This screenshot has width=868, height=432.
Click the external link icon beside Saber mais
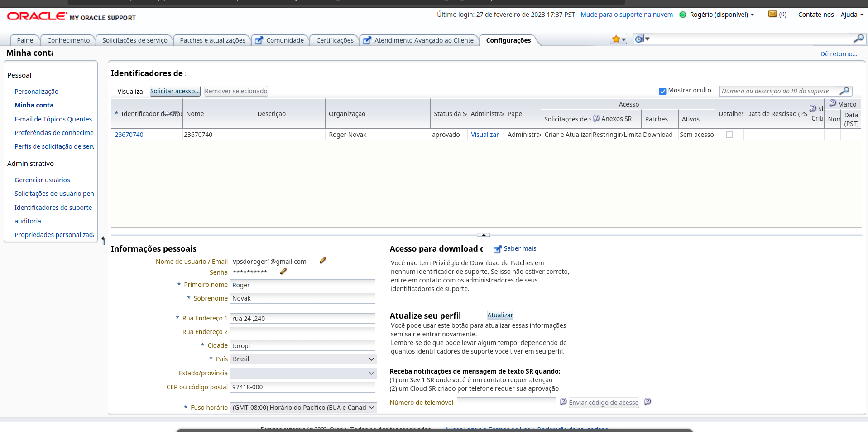pos(497,249)
